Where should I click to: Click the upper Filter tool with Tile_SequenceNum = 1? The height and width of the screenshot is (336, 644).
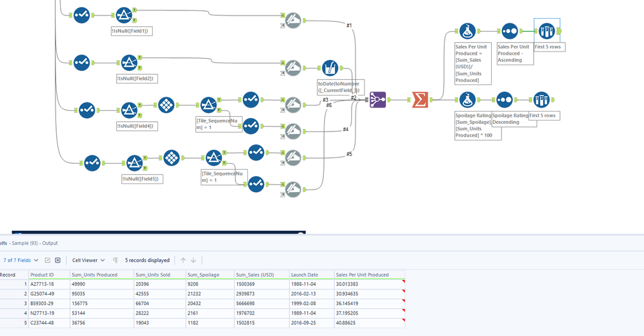208,105
